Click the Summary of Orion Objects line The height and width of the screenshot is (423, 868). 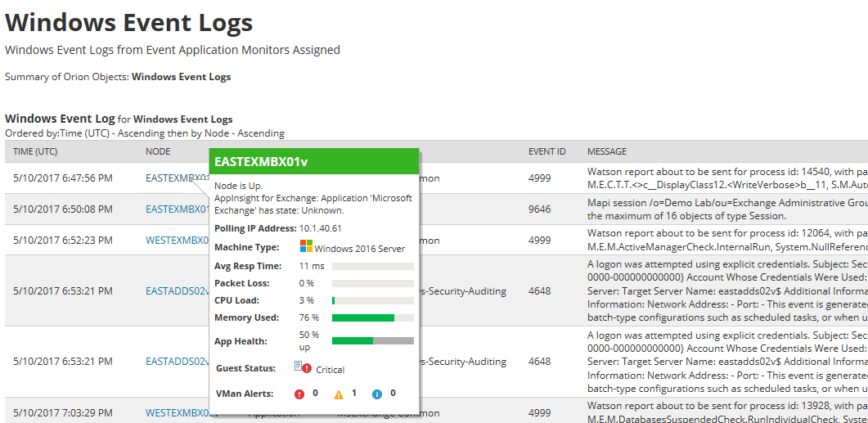coord(118,77)
